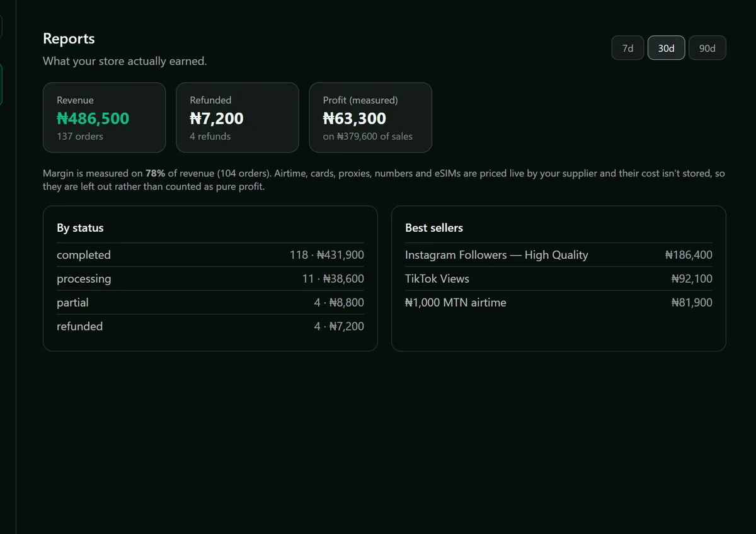Click the "11 · ₦38,600" value
756x534 pixels.
[x=333, y=279]
